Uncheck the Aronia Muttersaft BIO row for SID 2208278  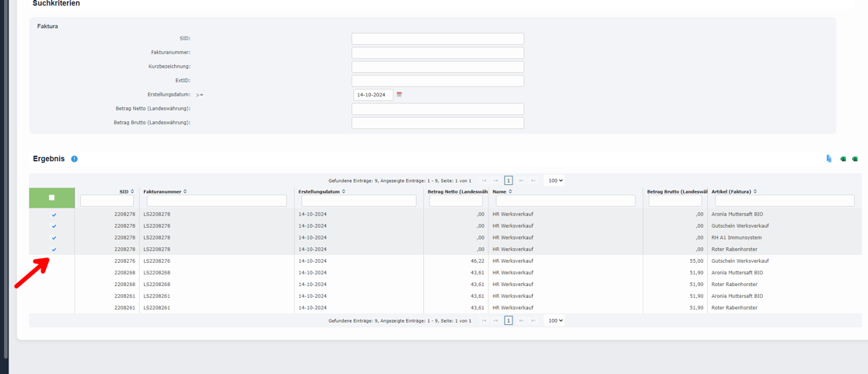(54, 215)
